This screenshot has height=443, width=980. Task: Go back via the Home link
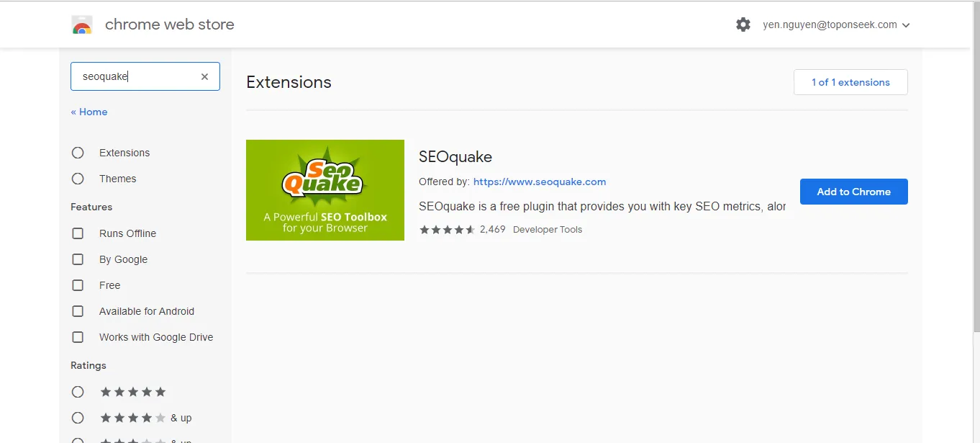coord(89,112)
